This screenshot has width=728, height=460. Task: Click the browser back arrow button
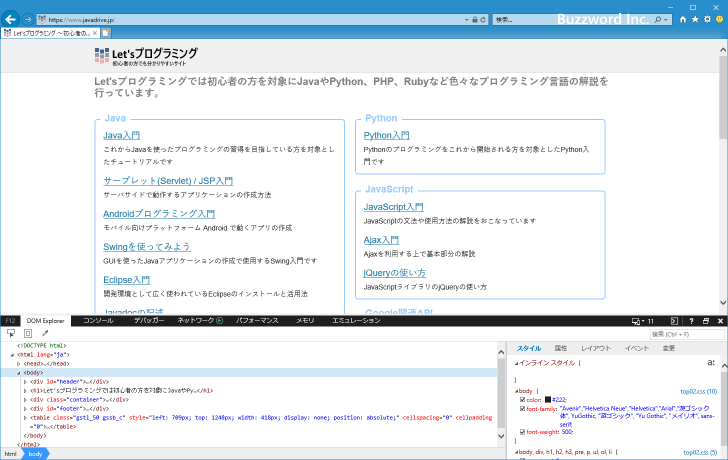(10, 19)
